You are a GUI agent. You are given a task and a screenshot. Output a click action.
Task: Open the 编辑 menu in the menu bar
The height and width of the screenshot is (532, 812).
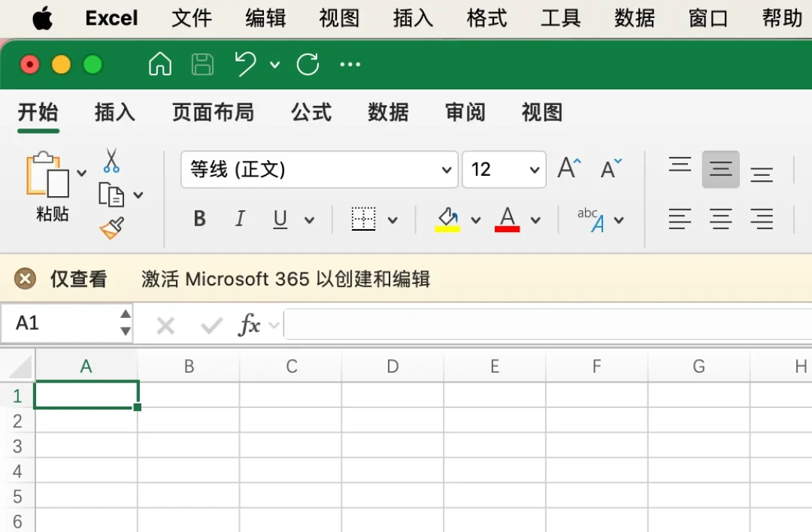[265, 19]
